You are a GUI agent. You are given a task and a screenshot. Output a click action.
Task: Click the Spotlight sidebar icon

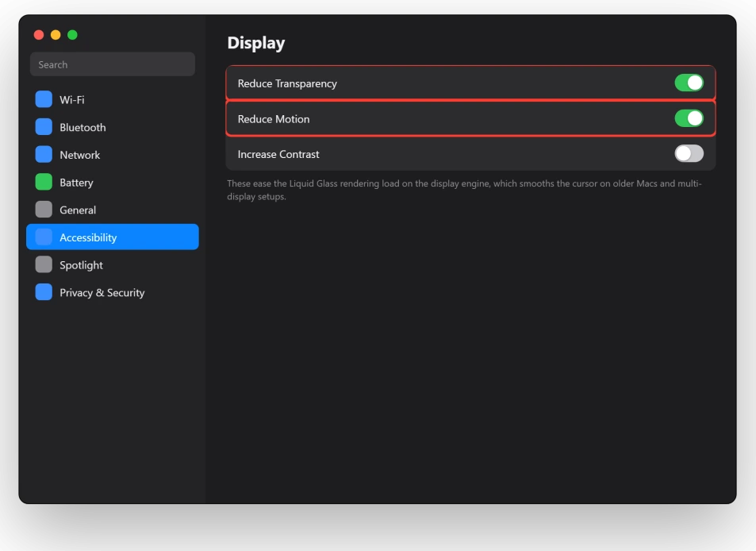(44, 264)
